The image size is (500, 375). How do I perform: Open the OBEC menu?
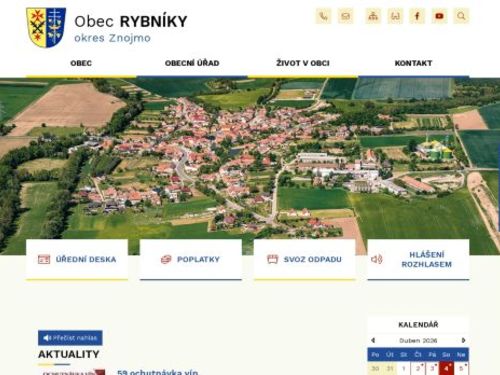pyautogui.click(x=81, y=63)
